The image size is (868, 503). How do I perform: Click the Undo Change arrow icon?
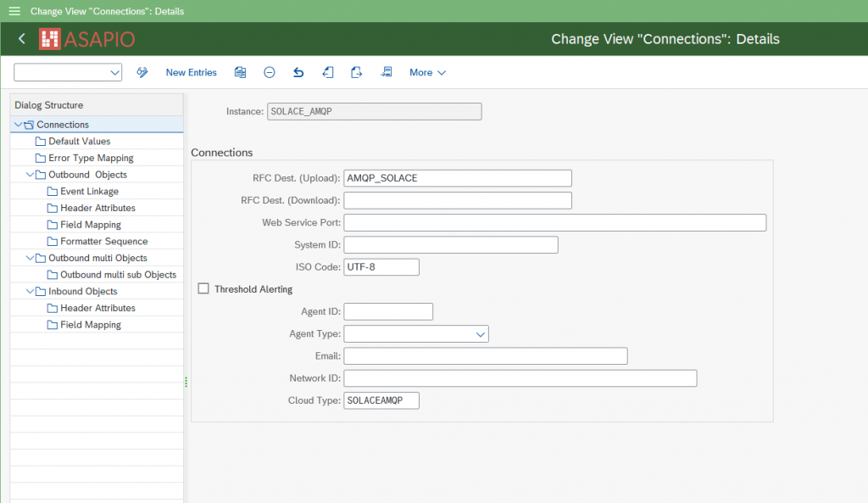tap(298, 73)
